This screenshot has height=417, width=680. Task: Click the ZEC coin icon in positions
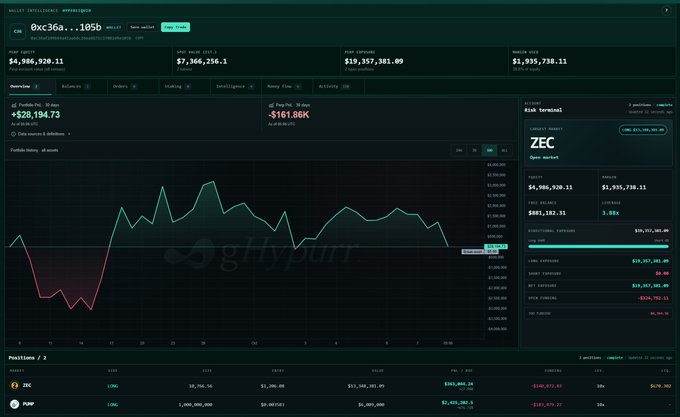[x=14, y=385]
